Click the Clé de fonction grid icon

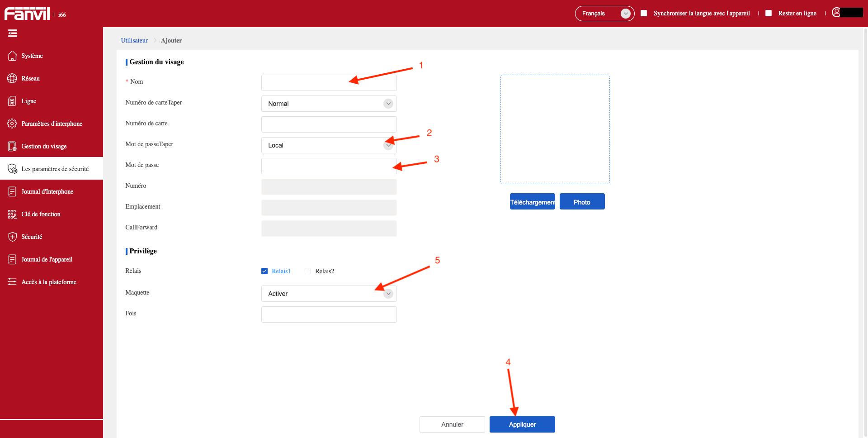point(12,214)
